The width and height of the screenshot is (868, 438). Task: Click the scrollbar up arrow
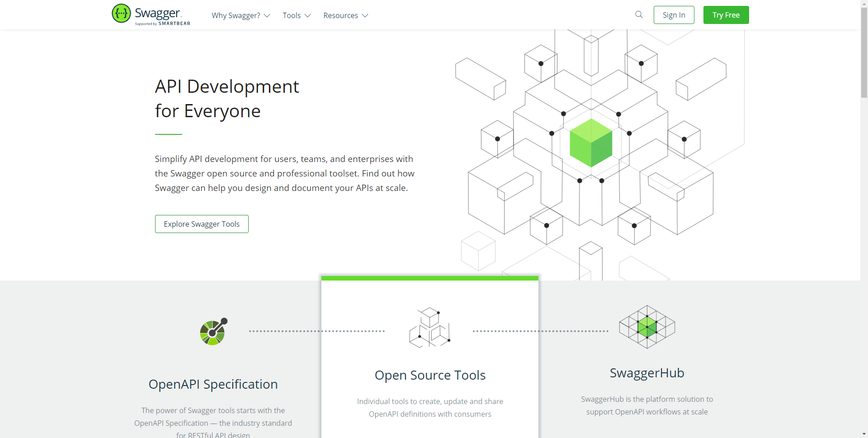coord(864,3)
